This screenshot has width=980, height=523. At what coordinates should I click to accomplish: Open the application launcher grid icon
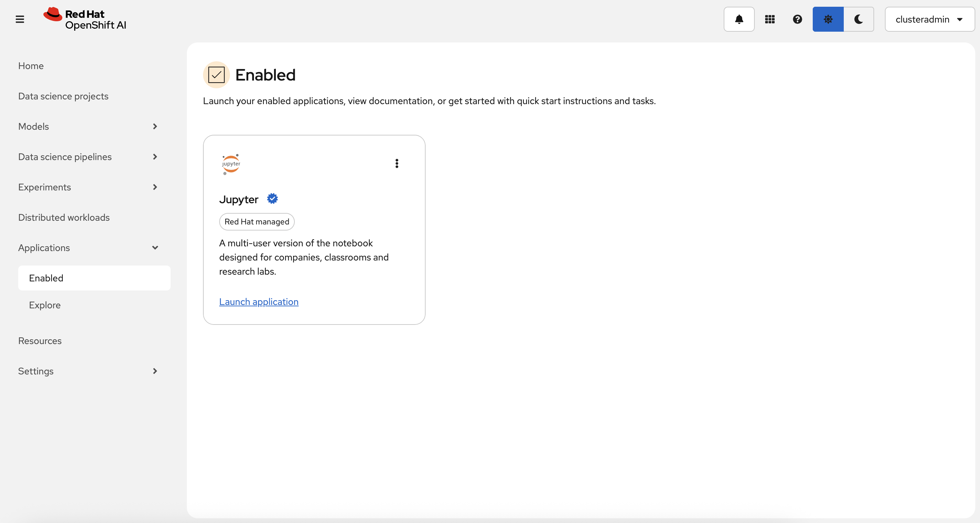(770, 19)
